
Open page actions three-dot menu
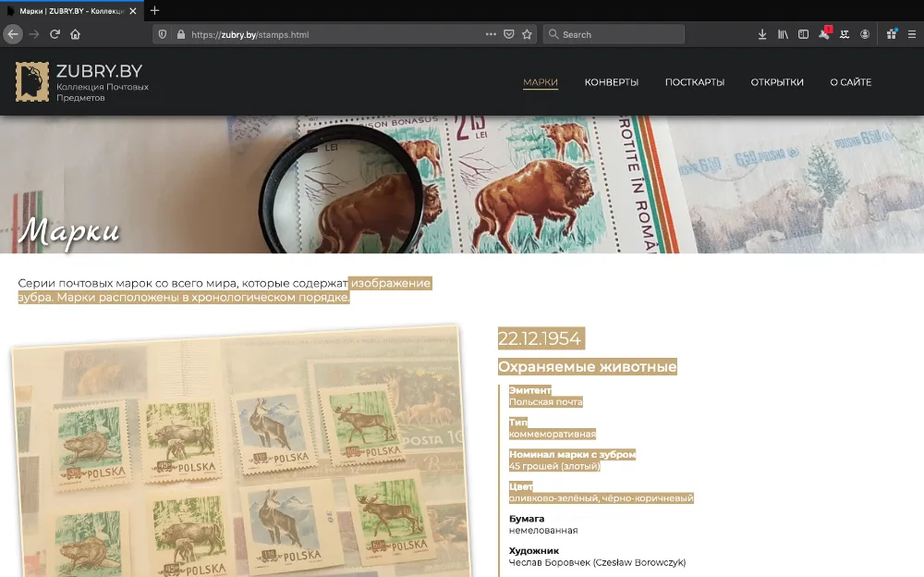coord(491,34)
